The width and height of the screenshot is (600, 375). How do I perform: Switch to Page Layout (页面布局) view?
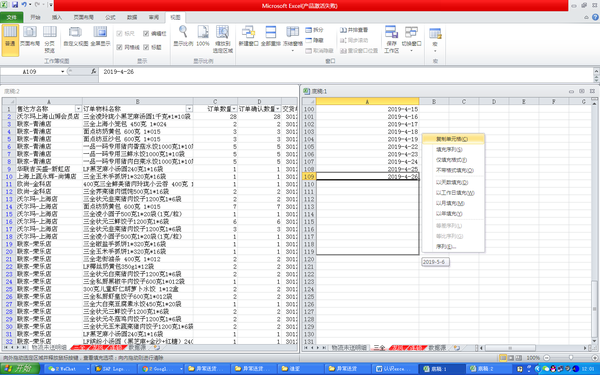click(x=30, y=37)
